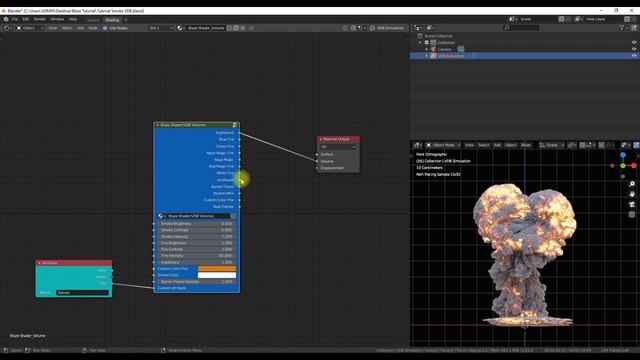The height and width of the screenshot is (360, 640).
Task: Collapse the Blaze Shader VDB Volume node
Action: 158,125
